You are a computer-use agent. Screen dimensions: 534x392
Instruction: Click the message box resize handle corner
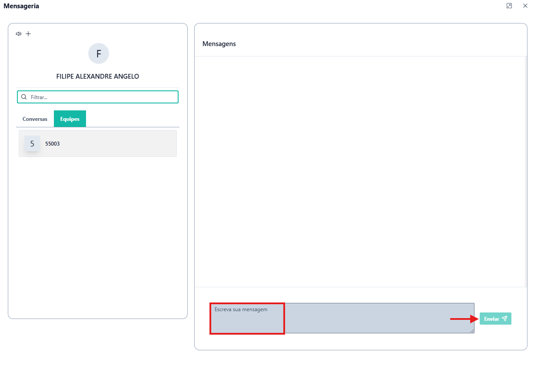tap(472, 331)
